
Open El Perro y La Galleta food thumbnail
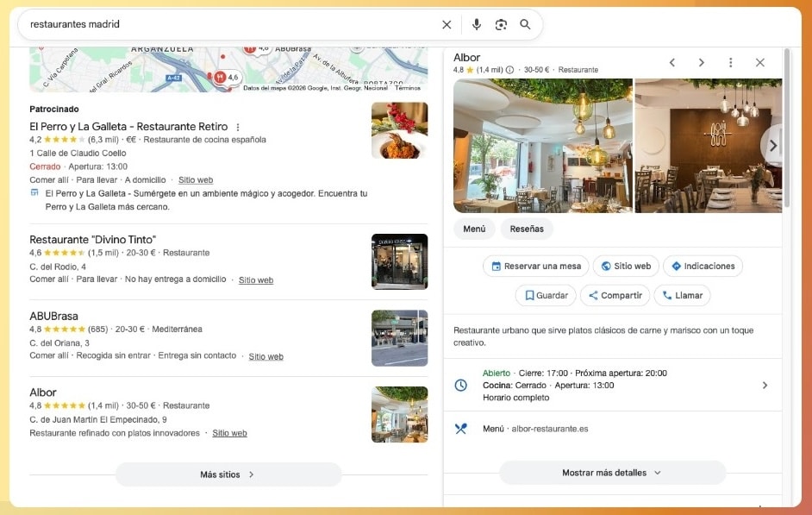pos(399,130)
